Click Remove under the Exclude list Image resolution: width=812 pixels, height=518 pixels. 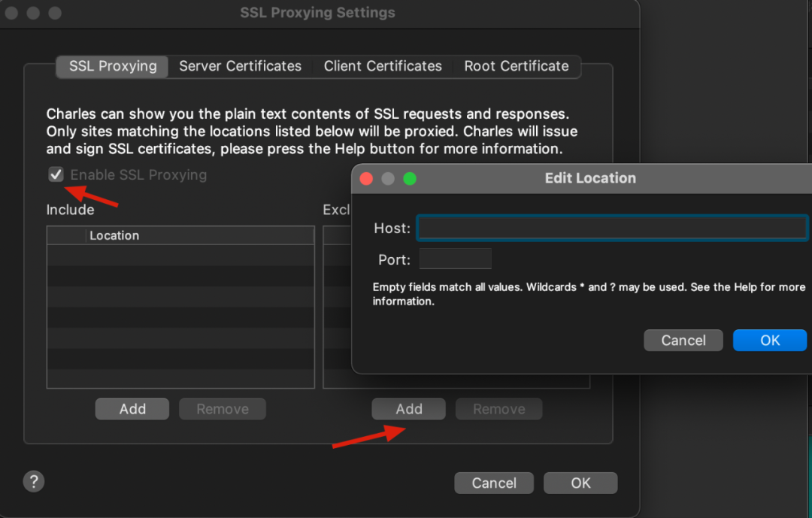click(x=498, y=409)
